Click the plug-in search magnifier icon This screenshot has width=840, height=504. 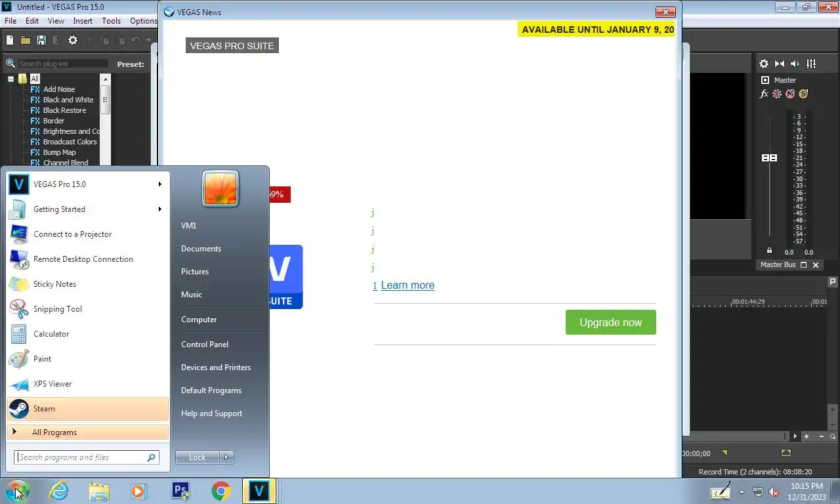click(x=10, y=64)
